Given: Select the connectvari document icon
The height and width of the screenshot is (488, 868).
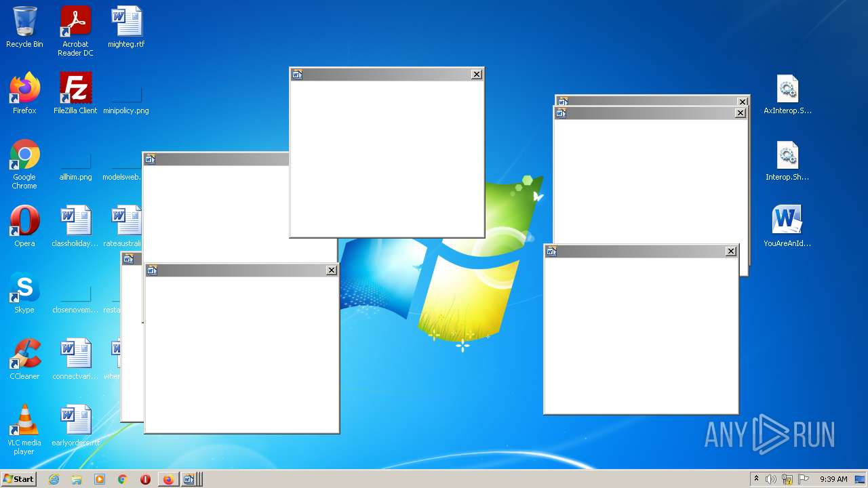Looking at the screenshot, I should pos(75,359).
